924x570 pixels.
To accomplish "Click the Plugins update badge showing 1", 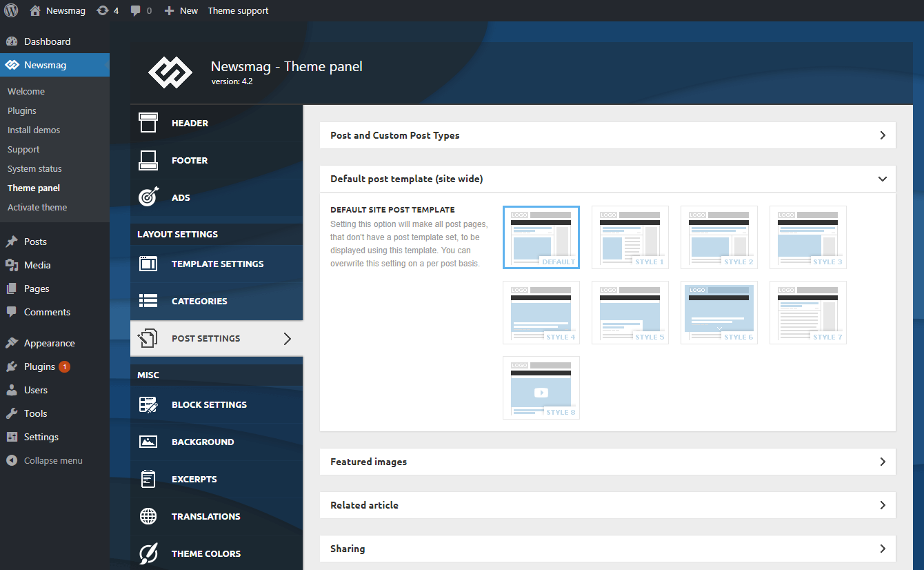I will (64, 366).
